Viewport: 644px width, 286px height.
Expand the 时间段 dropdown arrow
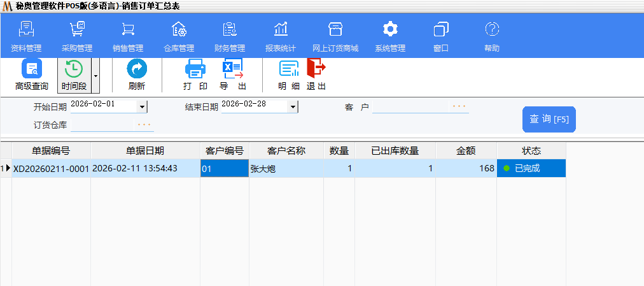[x=95, y=75]
